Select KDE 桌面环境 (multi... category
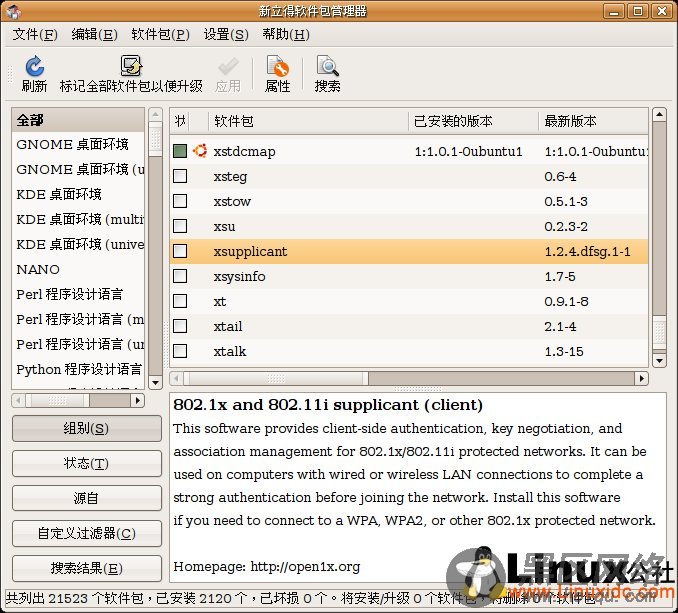Screen dimensions: 678x613 pyautogui.click(x=78, y=219)
